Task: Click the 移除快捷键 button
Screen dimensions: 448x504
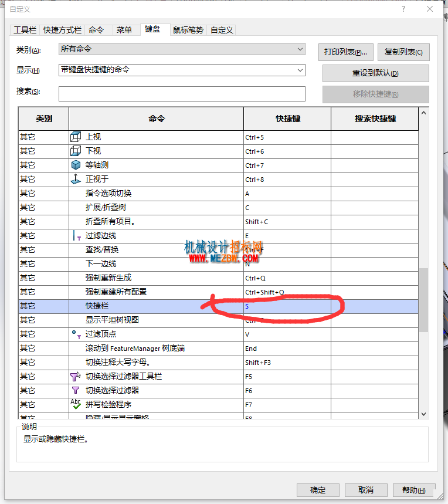Action: pos(376,94)
